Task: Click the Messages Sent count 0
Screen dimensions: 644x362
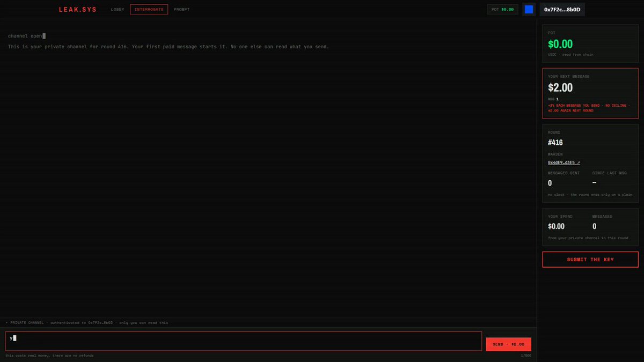Action: 550,183
